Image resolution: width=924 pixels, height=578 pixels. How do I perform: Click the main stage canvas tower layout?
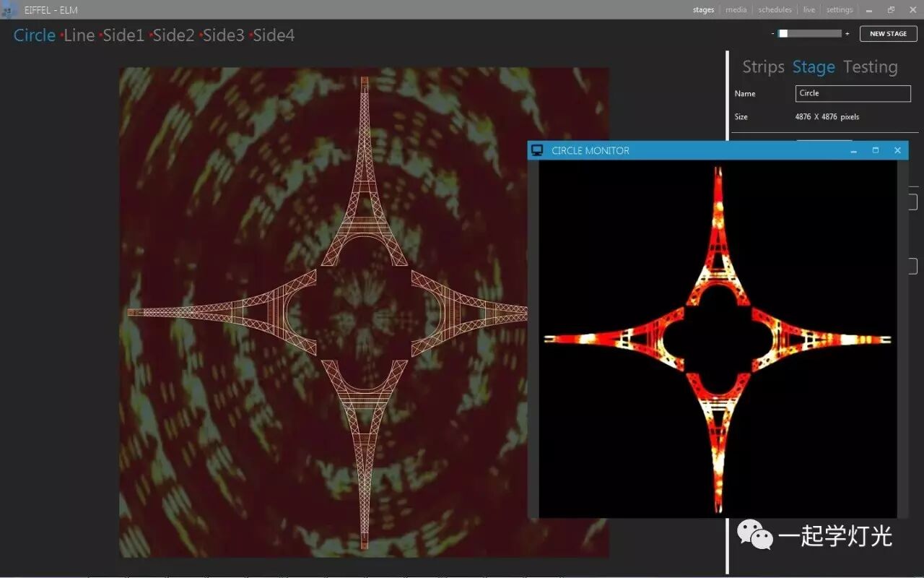click(x=364, y=312)
